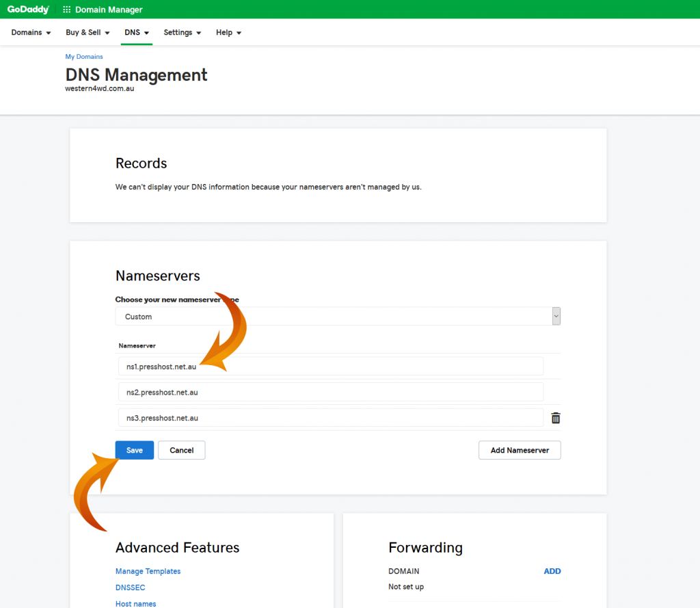This screenshot has height=608, width=700.
Task: Click the Nameserver column label
Action: (137, 346)
